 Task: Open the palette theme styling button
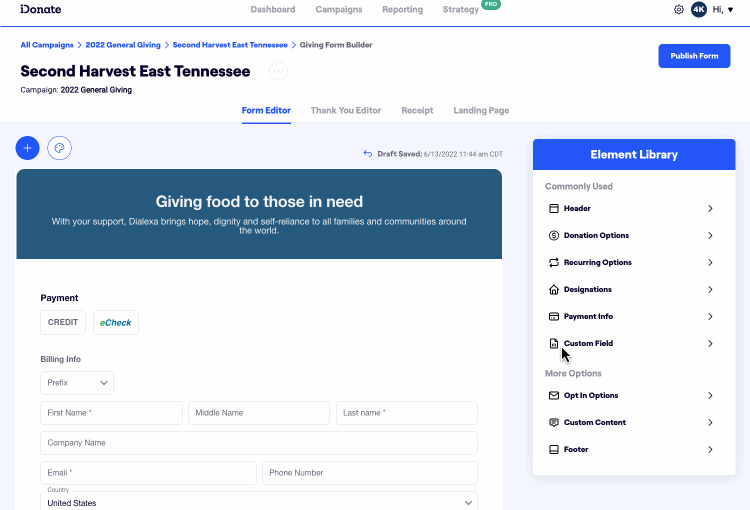coord(59,148)
